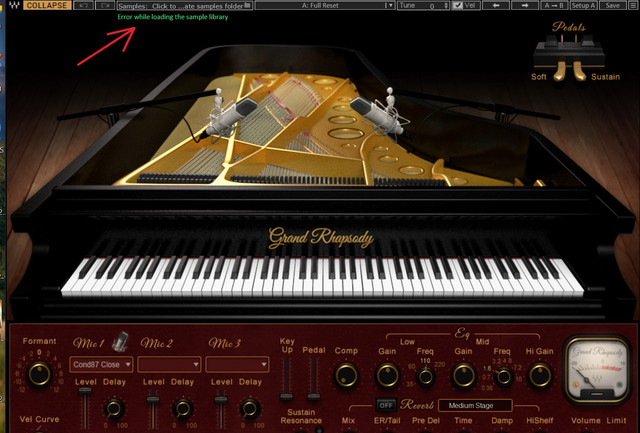Open the Mic 1 Cond87 Close dropdown
640x433 pixels.
[x=101, y=364]
